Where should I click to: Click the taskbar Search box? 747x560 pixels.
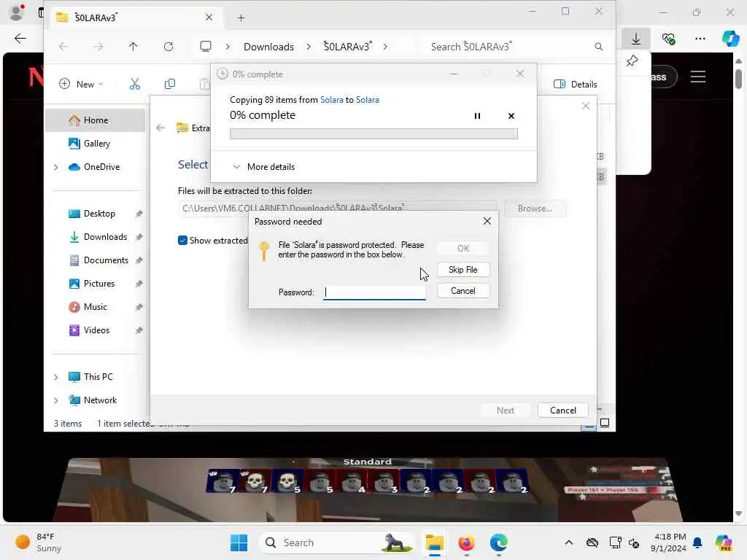coord(336,542)
